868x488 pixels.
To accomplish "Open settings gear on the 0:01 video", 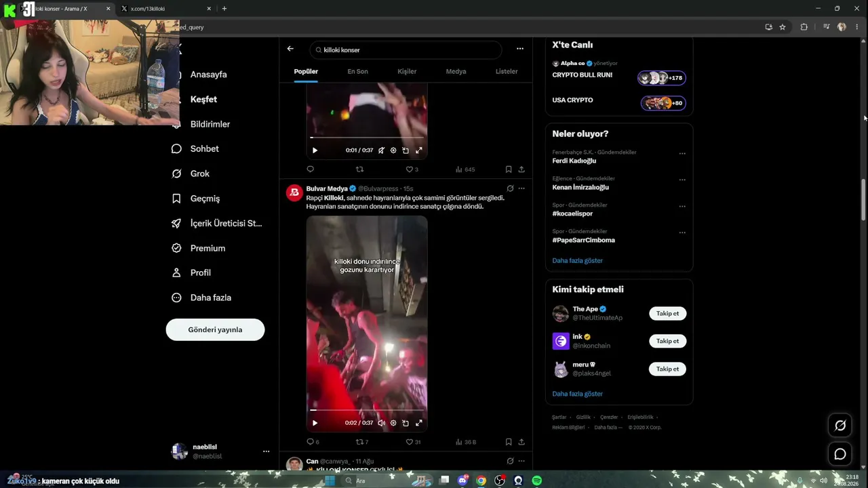I will [393, 150].
